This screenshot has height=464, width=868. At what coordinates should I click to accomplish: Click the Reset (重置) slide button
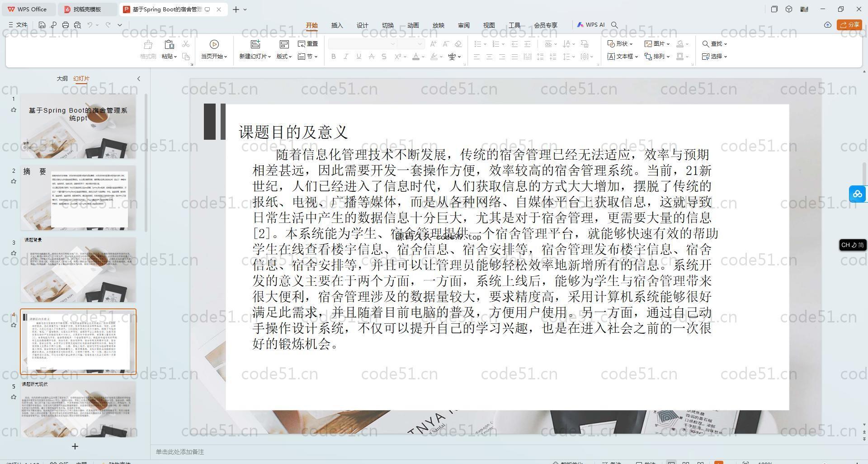pyautogui.click(x=308, y=44)
